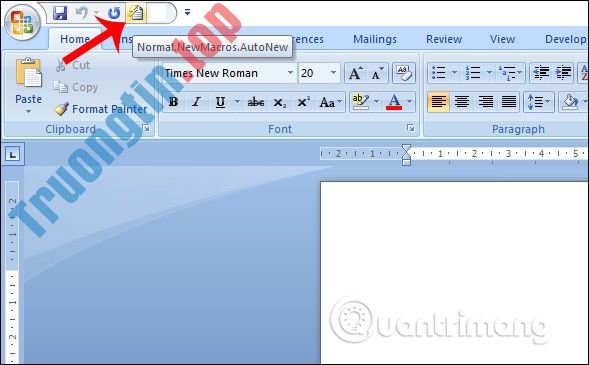Activate Format Painter

[100, 109]
